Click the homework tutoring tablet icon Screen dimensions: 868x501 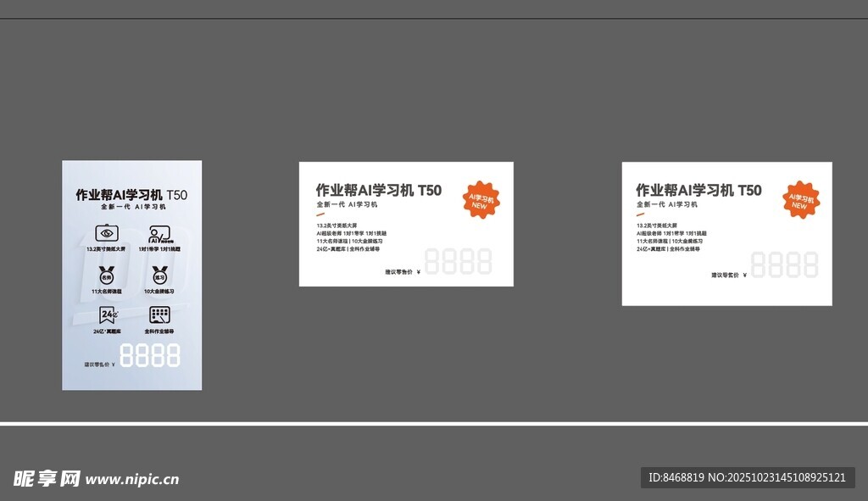pyautogui.click(x=159, y=315)
